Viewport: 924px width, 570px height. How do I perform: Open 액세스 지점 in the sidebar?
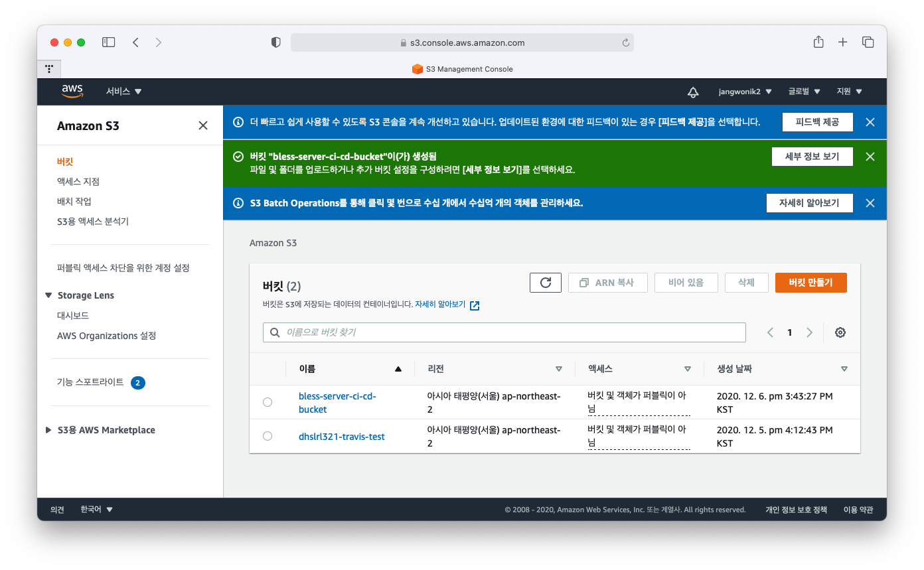[x=78, y=181]
